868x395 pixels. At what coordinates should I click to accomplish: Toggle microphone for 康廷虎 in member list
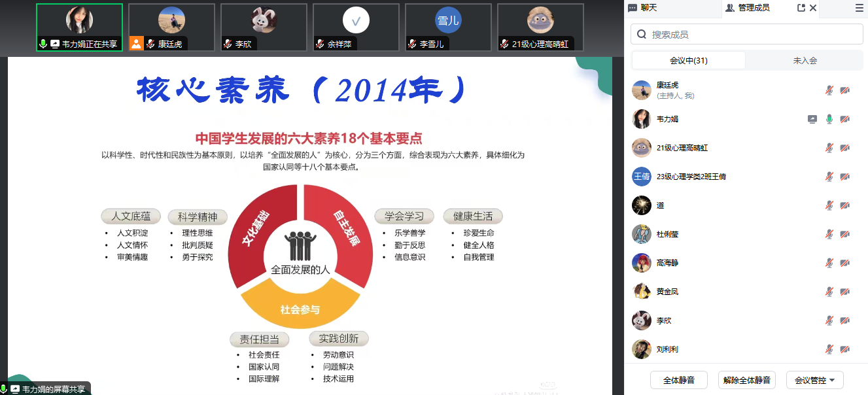(x=829, y=90)
